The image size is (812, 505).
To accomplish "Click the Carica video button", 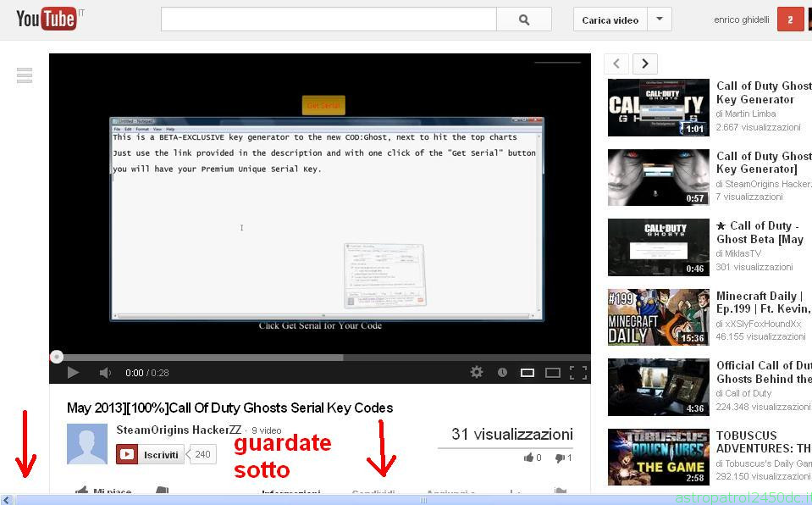I will coord(610,19).
